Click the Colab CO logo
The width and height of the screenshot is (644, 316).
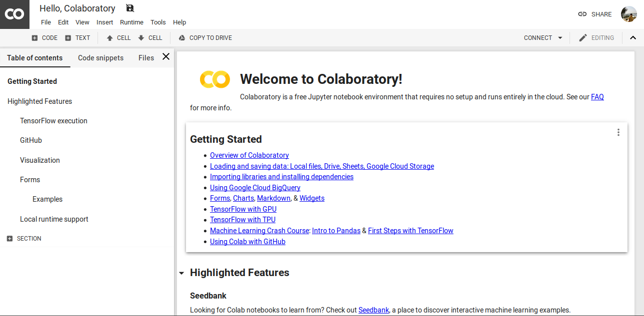coord(14,14)
